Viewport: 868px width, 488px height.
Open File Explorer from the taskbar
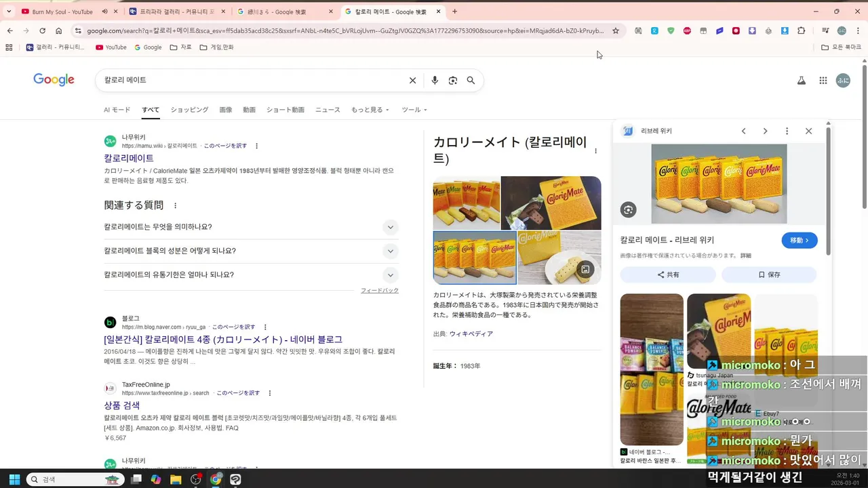[x=176, y=479]
